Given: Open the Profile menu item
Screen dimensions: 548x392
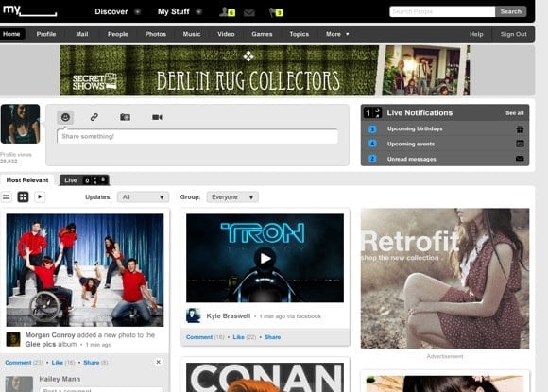Looking at the screenshot, I should coord(46,34).
